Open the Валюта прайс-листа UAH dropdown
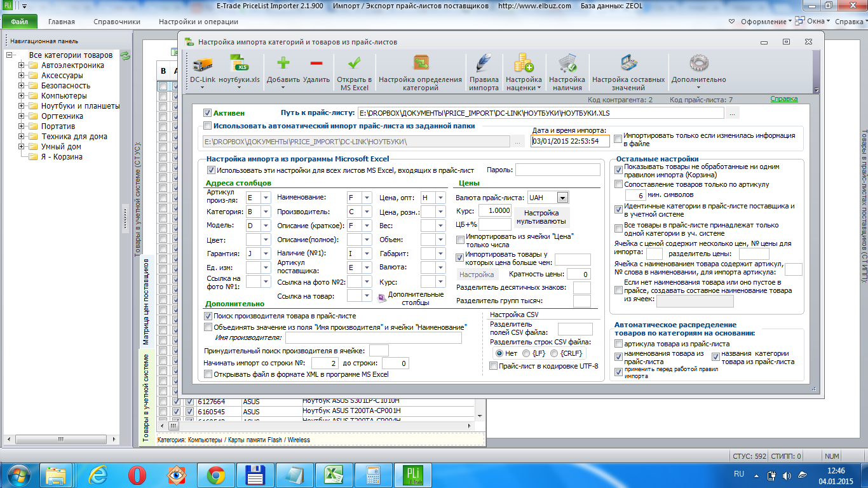The image size is (868, 488). click(x=562, y=198)
